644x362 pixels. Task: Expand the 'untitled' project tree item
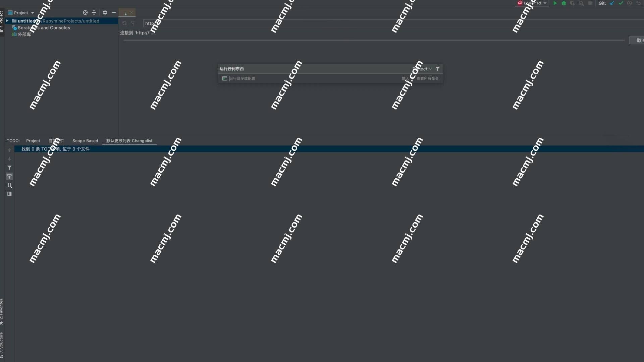tap(7, 21)
